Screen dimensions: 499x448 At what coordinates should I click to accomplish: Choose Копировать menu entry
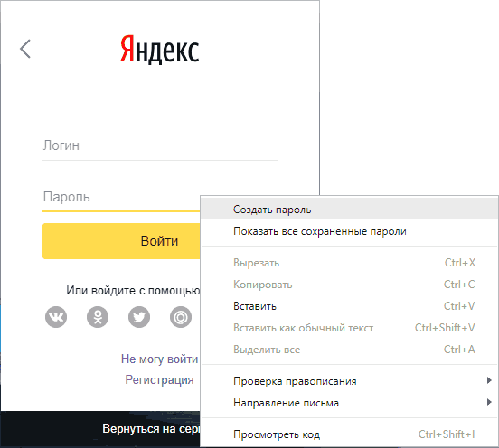click(x=350, y=285)
